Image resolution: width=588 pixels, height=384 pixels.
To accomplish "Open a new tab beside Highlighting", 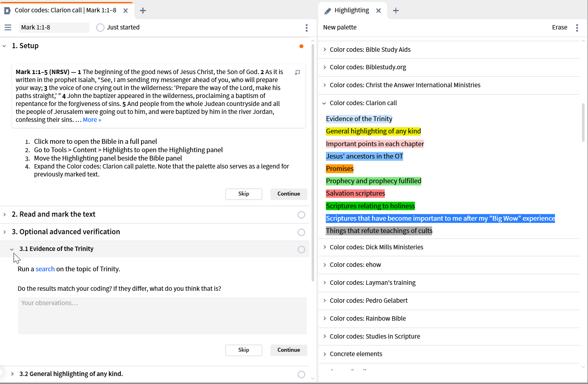I will click(396, 10).
